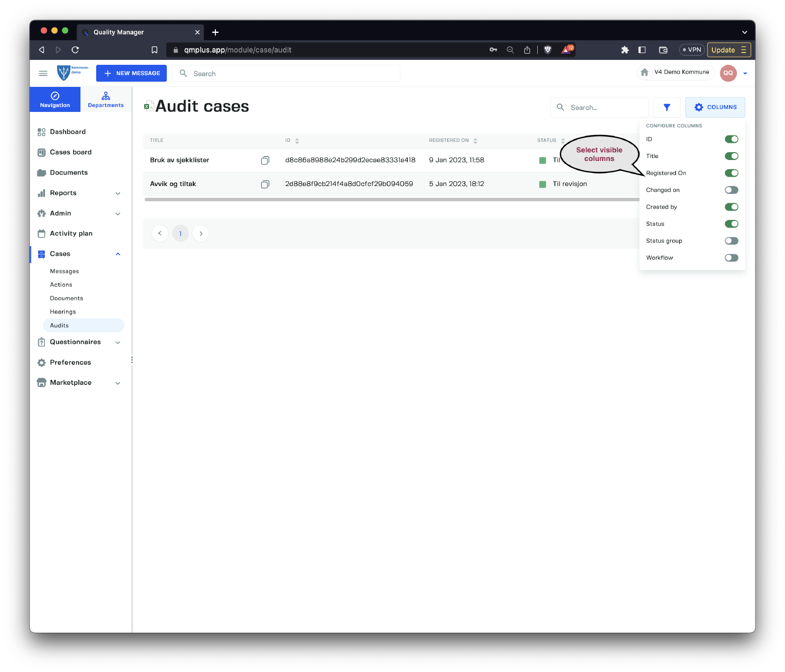The width and height of the screenshot is (785, 672).
Task: Switch to the Departments tab
Action: click(x=106, y=100)
